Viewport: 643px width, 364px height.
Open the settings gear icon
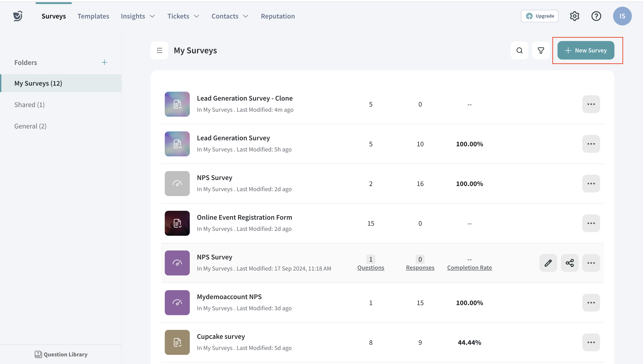coord(574,16)
